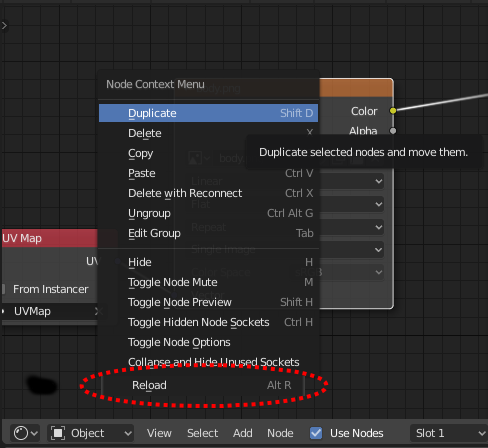Choose Toggle Node Mute
The image size is (488, 448).
pos(208,282)
